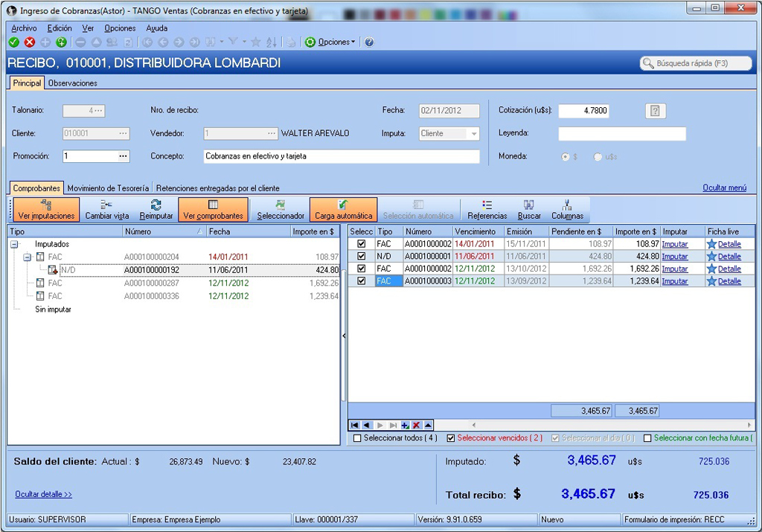The height and width of the screenshot is (532, 762).
Task: Click the green add-with-refresh toolbar icon
Action: 61,42
